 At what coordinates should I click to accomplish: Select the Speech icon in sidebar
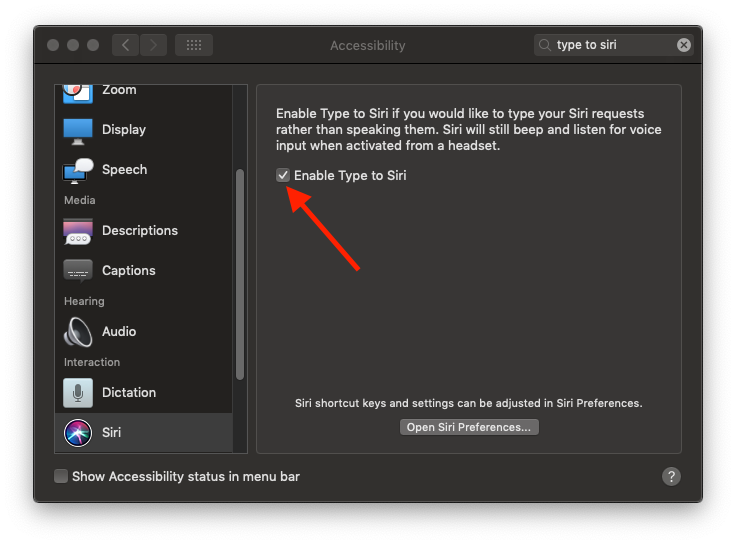pyautogui.click(x=78, y=170)
